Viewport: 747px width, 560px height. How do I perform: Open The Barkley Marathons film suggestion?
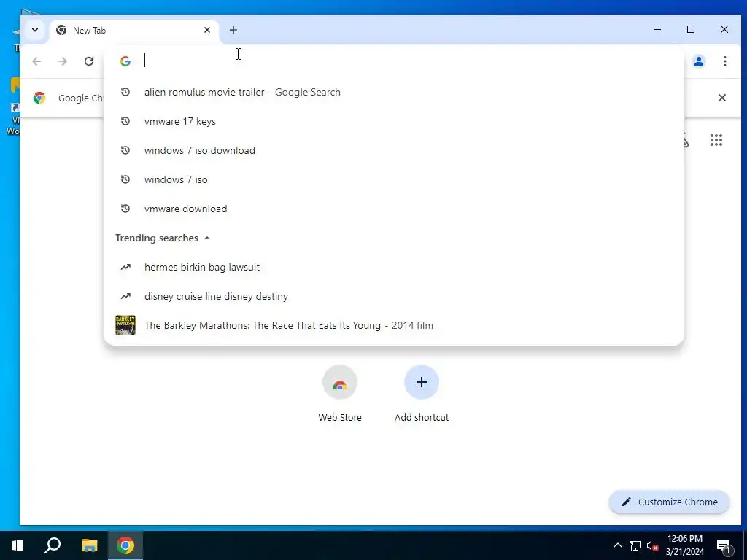pos(393,325)
